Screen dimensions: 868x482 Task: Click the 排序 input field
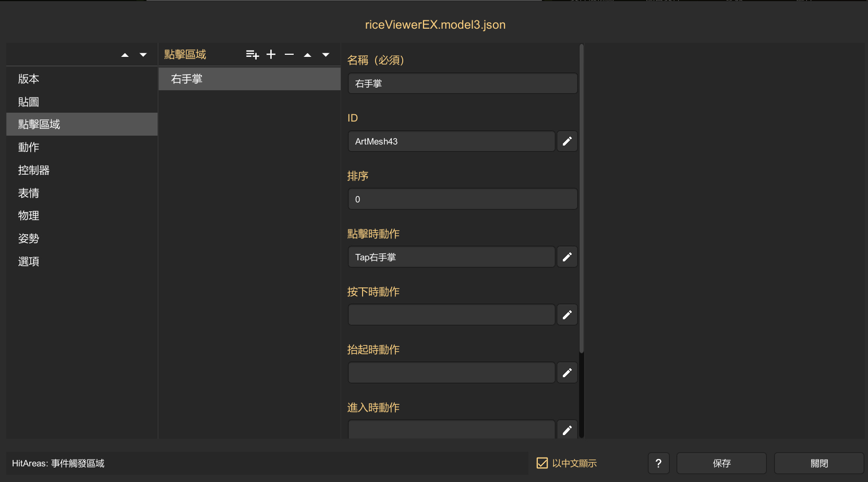click(x=462, y=199)
